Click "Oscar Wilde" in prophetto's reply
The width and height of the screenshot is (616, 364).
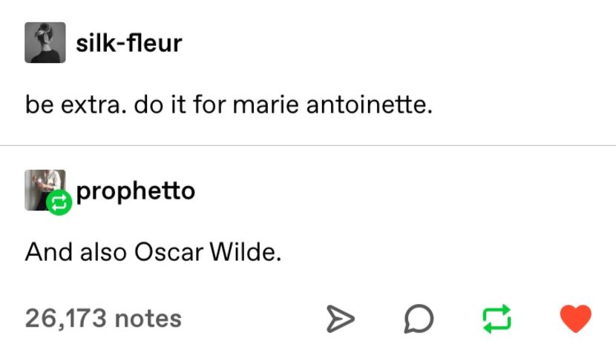point(208,252)
